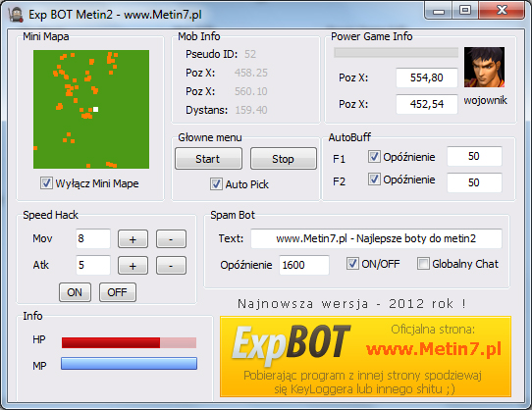Close the Exp BOT window
Viewport: 532px width, 410px height.
(502, 11)
